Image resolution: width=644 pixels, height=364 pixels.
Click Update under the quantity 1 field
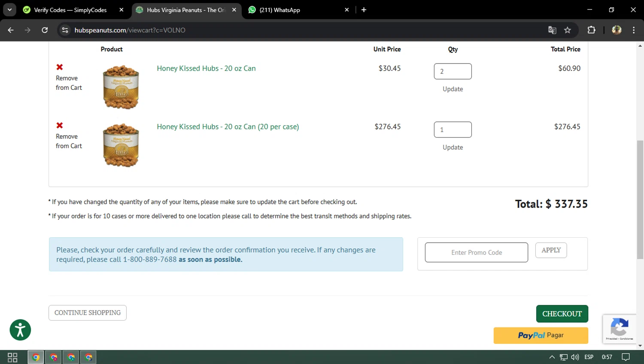coord(453,147)
